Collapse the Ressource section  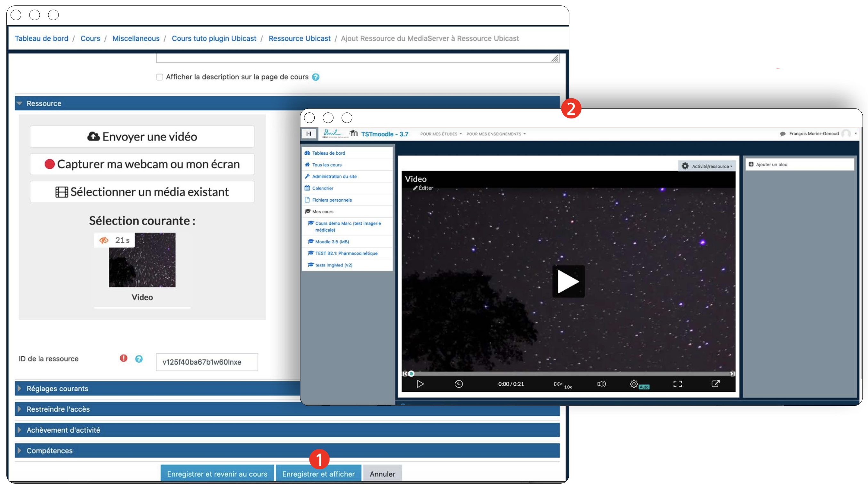44,103
